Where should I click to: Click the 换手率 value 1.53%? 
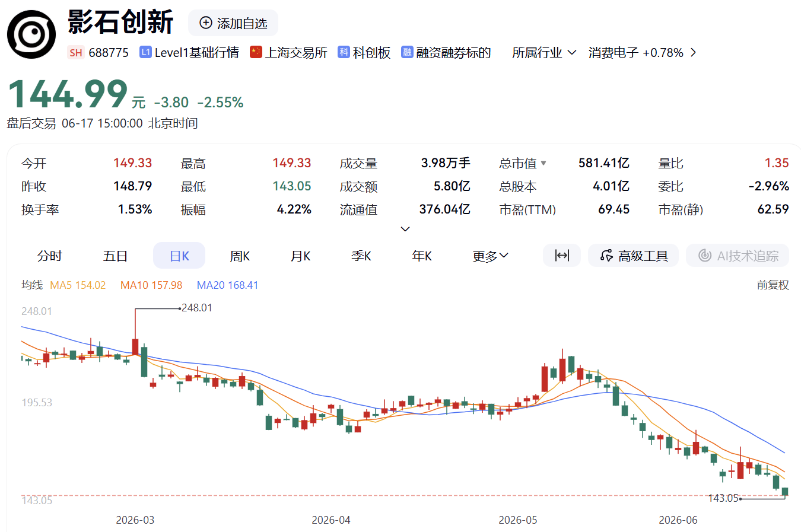(x=135, y=209)
